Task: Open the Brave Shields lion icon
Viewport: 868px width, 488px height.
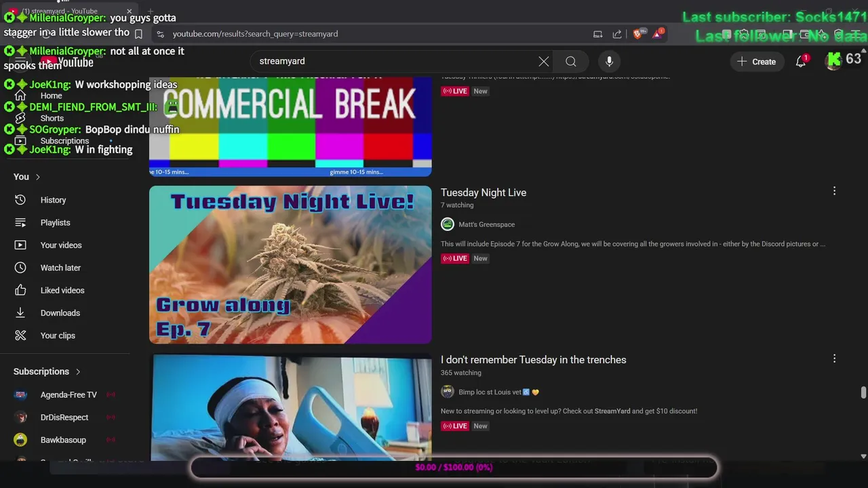Action: tap(638, 34)
